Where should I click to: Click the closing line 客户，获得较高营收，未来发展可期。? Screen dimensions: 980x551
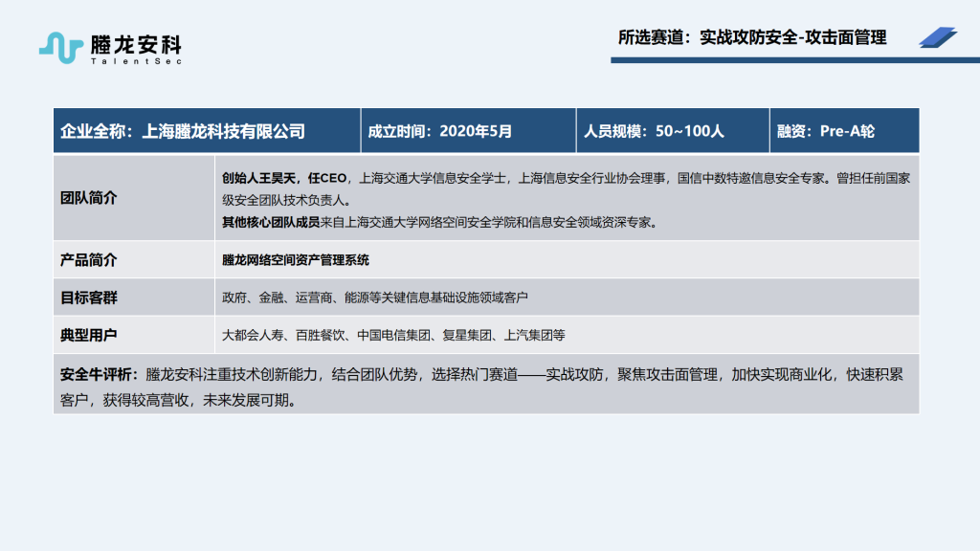coord(180,400)
